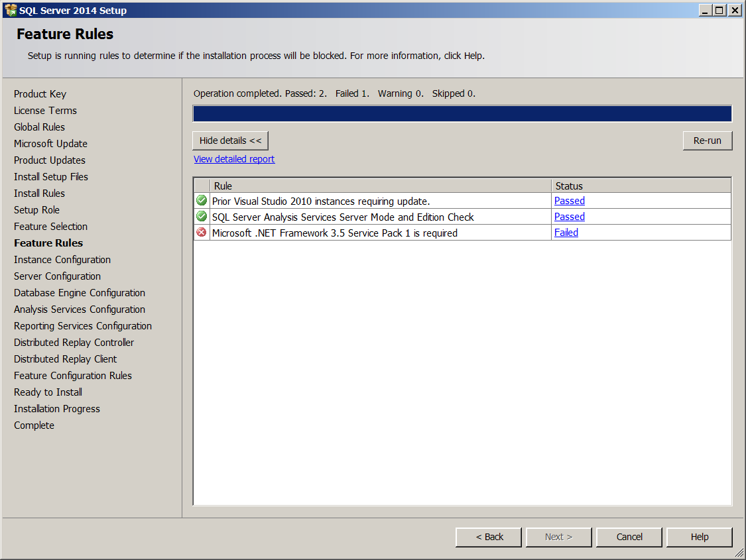Screen dimensions: 746x560
Task: Go back with the < Back button
Action: (x=489, y=537)
